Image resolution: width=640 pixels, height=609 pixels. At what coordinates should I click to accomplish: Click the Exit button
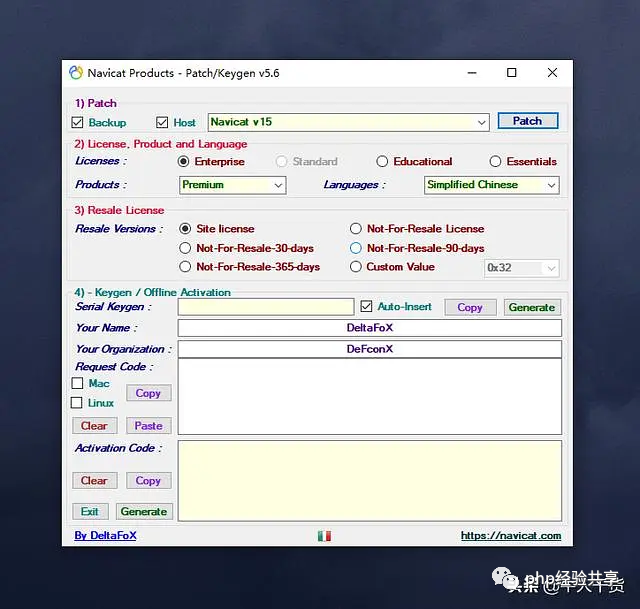pos(90,511)
